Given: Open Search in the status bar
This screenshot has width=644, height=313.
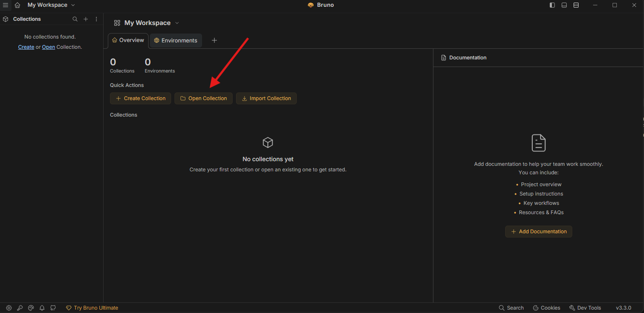Looking at the screenshot, I should (x=511, y=308).
